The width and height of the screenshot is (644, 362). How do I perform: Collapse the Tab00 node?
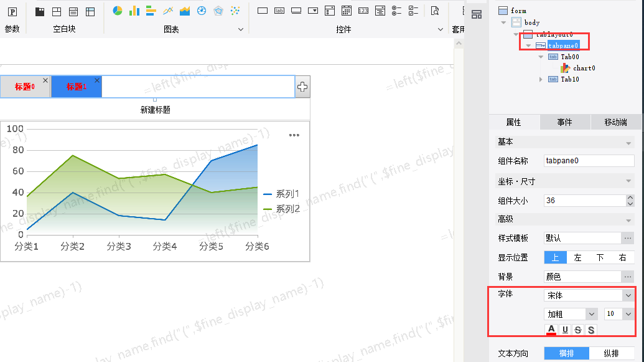pos(541,57)
